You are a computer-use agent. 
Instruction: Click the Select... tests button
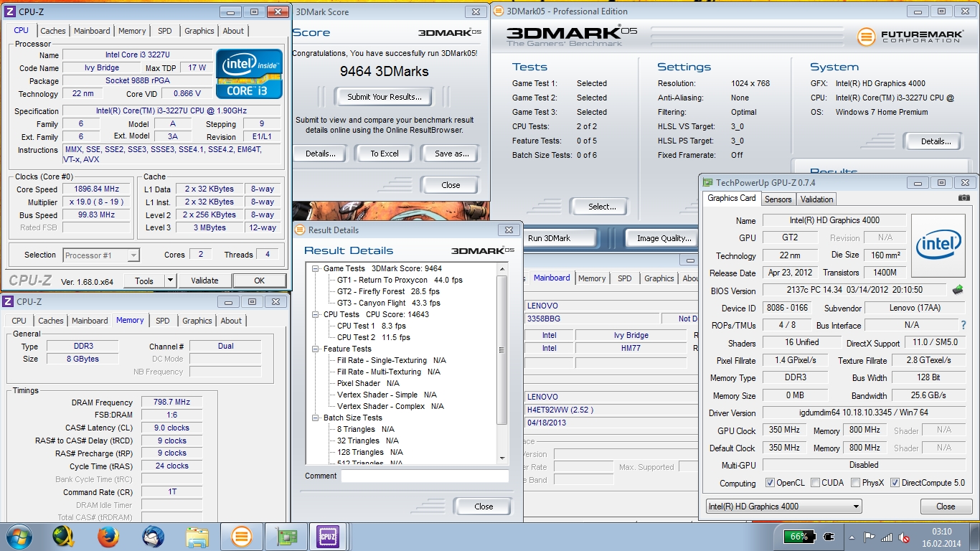coord(602,207)
